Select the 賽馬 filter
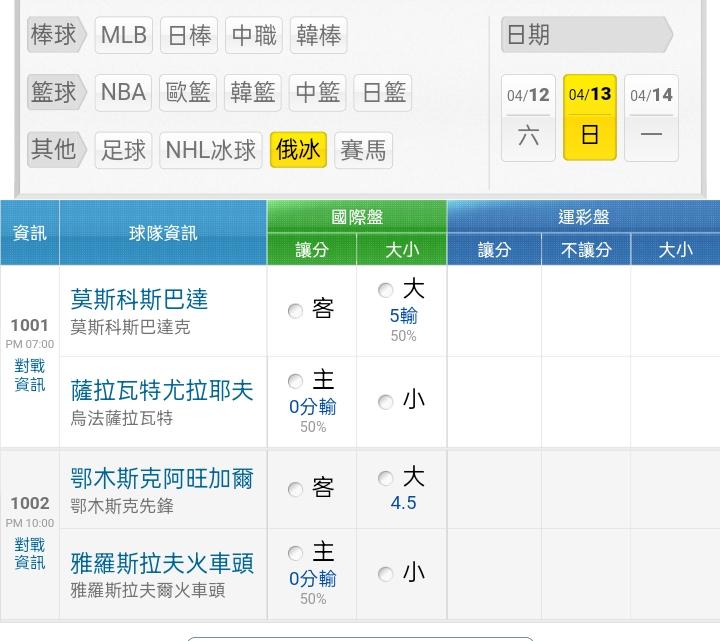720x641 pixels. click(x=364, y=150)
